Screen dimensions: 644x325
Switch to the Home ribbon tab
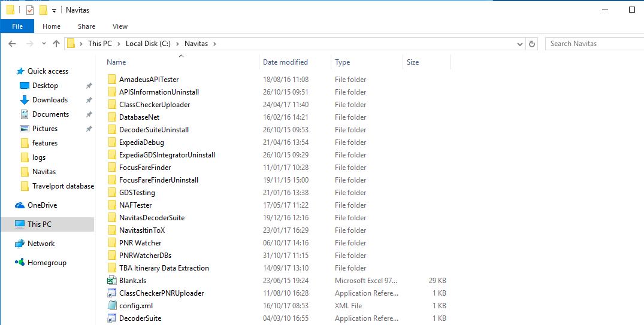(x=52, y=26)
